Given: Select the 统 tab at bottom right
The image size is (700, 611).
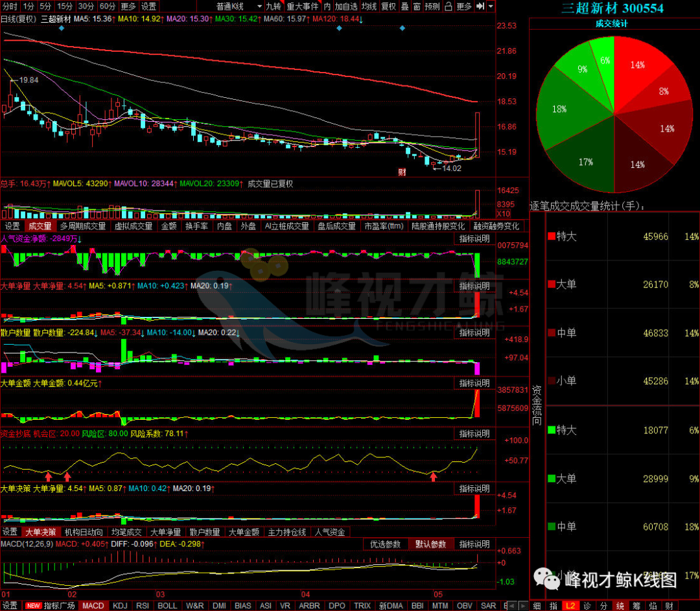Looking at the screenshot, I should tap(620, 606).
